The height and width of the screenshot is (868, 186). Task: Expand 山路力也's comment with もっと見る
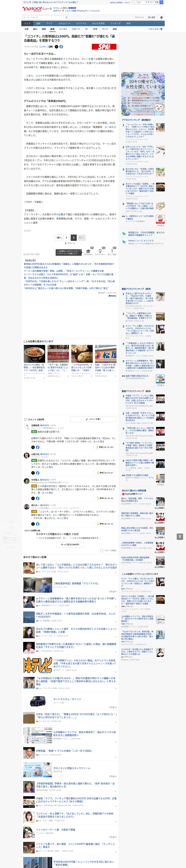click(x=48, y=467)
